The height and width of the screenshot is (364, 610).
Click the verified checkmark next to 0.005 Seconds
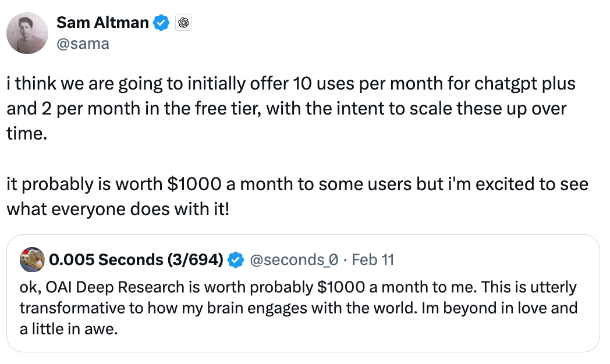[235, 260]
